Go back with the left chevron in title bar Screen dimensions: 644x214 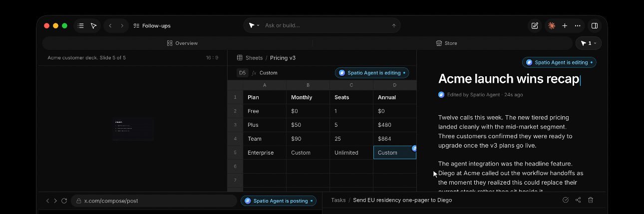coord(110,25)
